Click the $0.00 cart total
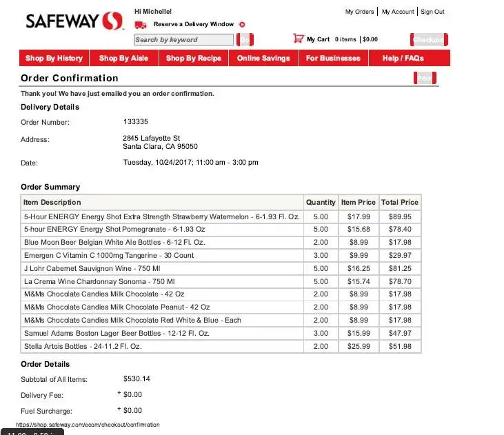Screen dimensions: 504x435 tap(370, 39)
